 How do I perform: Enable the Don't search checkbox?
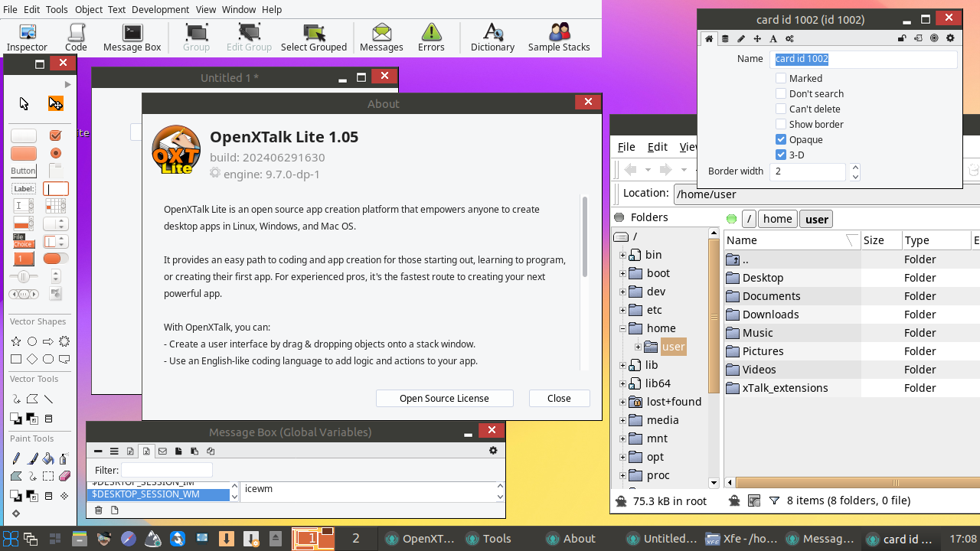coord(781,93)
